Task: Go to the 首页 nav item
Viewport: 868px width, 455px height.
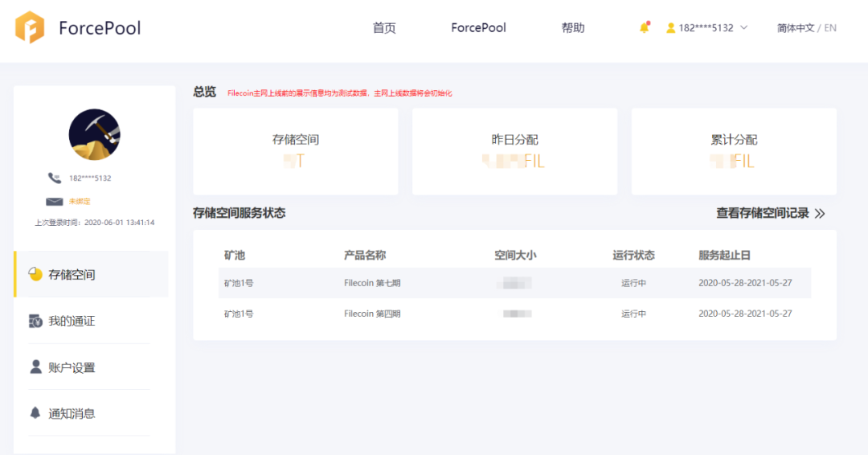Action: pyautogui.click(x=384, y=27)
